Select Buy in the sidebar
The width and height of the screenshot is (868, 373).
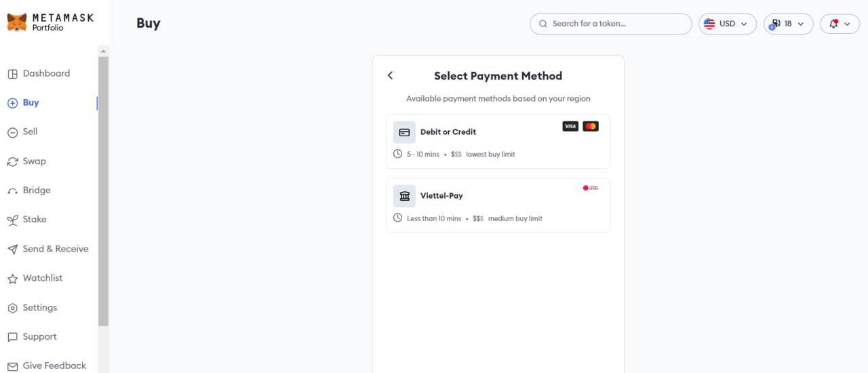(x=31, y=103)
